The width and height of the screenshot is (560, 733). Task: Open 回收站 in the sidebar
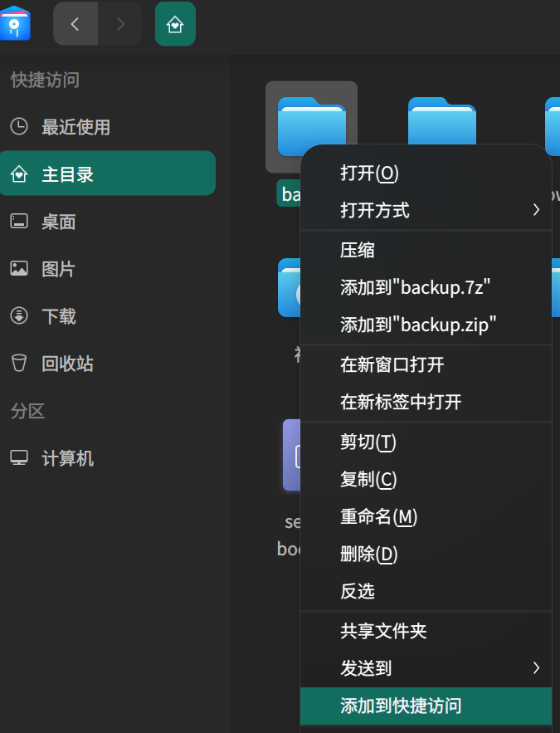108,364
